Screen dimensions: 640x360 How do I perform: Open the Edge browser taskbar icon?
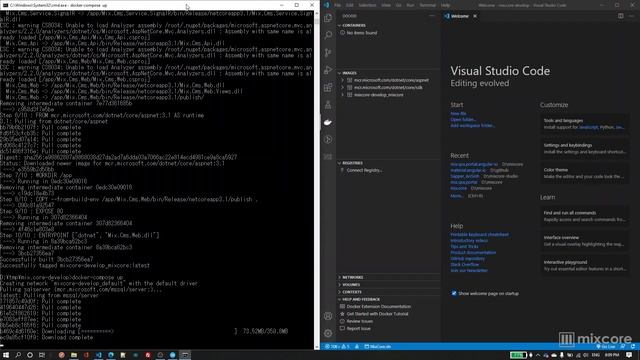click(111, 355)
